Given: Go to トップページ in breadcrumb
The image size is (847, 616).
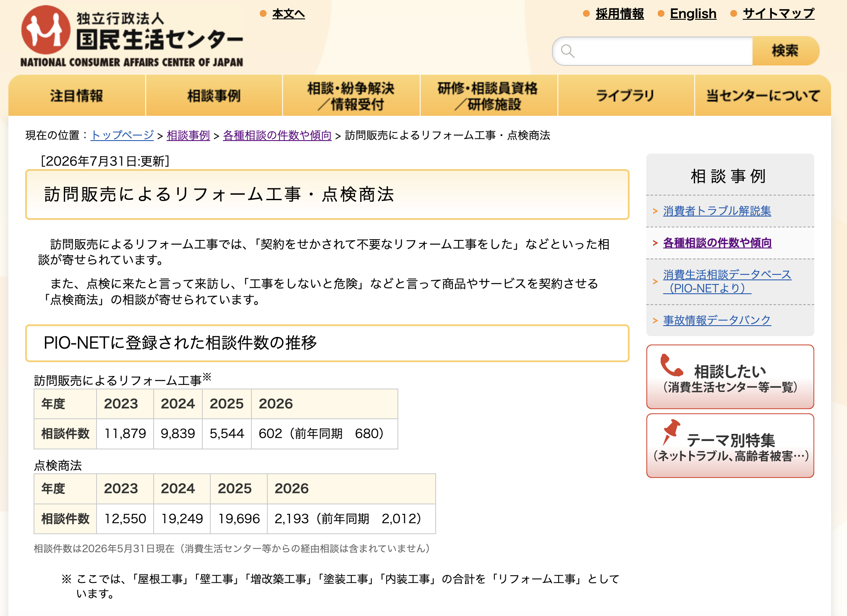Looking at the screenshot, I should (x=122, y=135).
